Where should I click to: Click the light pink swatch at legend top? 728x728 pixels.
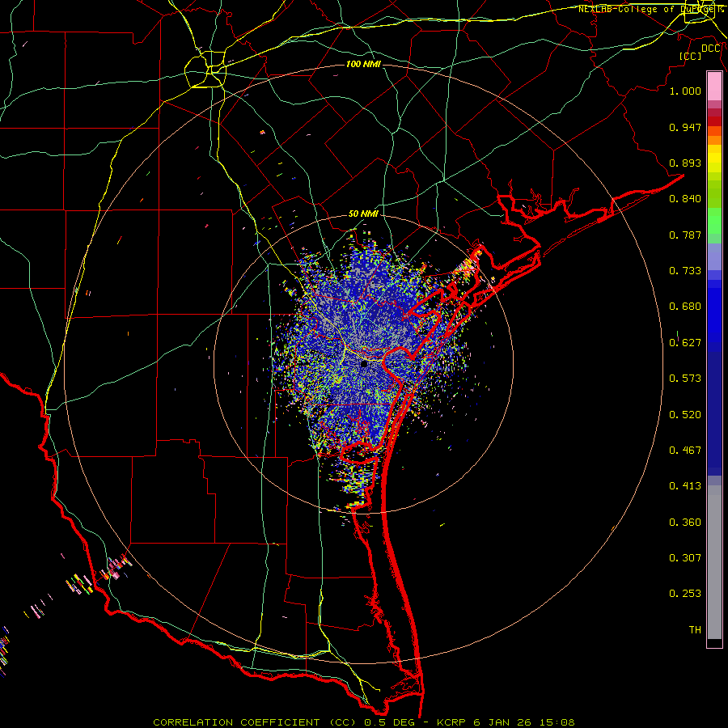click(714, 86)
